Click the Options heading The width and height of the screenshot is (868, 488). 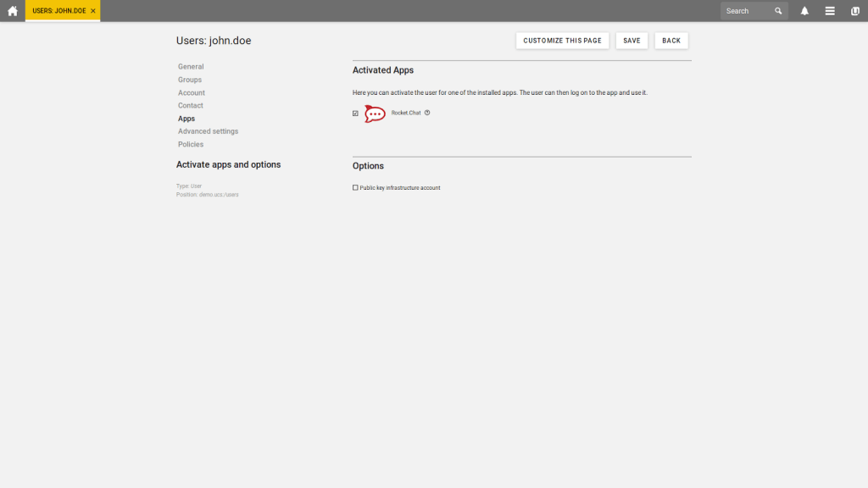pos(368,166)
